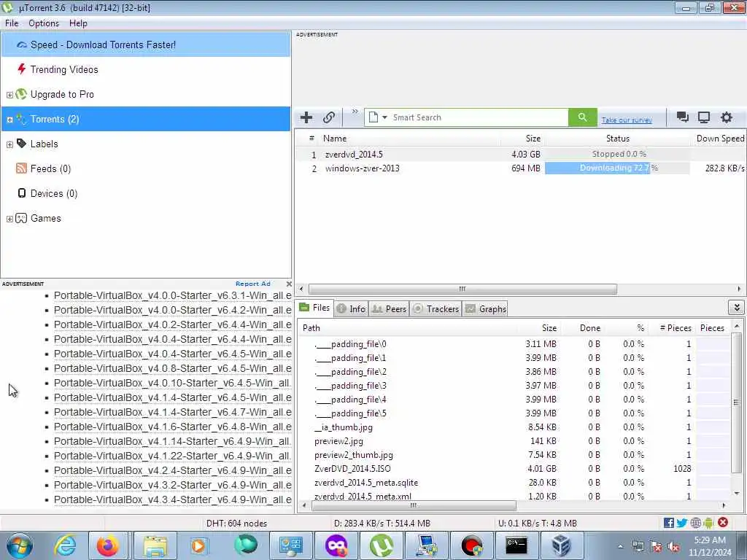Click the torrent list horizontal scrollbar
The width and height of the screenshot is (747, 560).
pos(462,289)
